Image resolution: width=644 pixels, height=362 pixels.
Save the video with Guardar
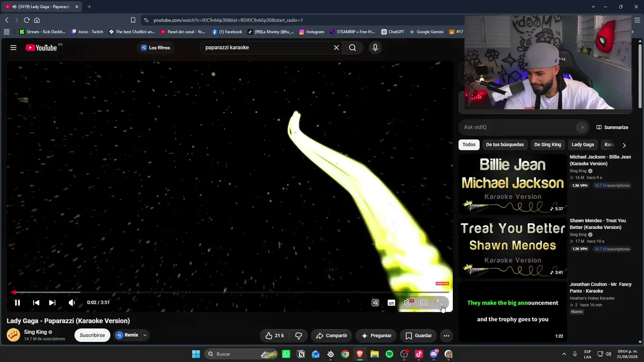tap(419, 335)
